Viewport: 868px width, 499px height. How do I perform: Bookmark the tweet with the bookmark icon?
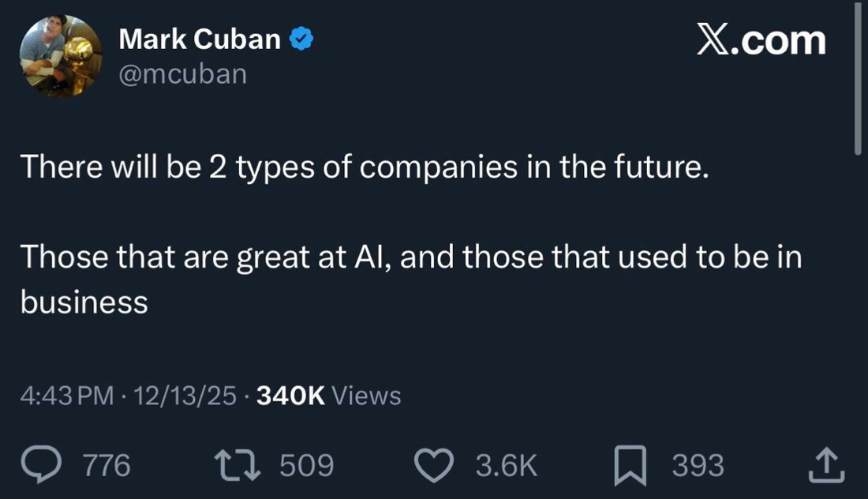pos(630,465)
